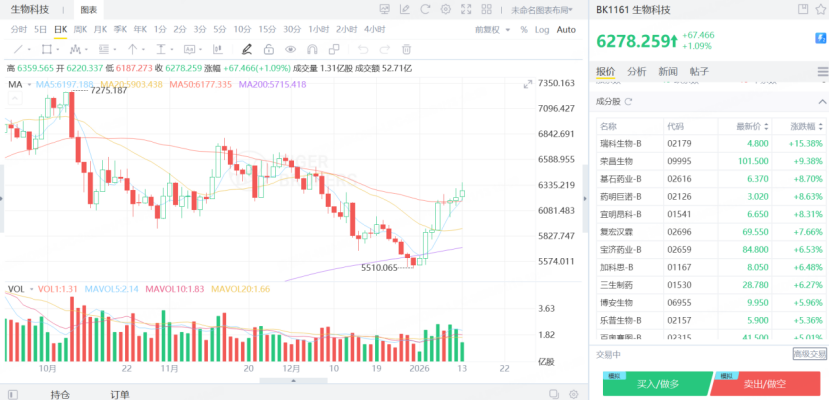This screenshot has height=400, width=829.
Task: Open bottom panel settings gear
Action: click(x=574, y=394)
